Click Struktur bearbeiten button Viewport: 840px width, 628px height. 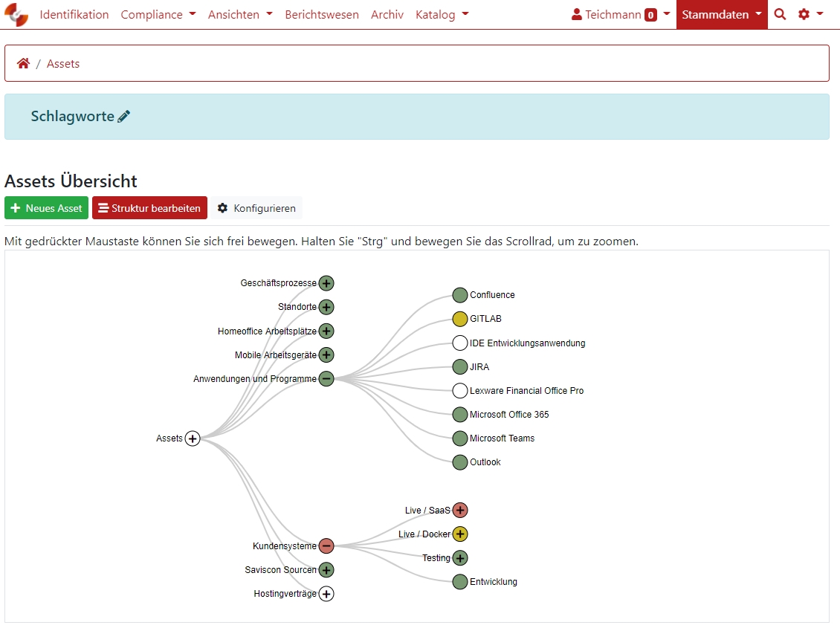[149, 208]
